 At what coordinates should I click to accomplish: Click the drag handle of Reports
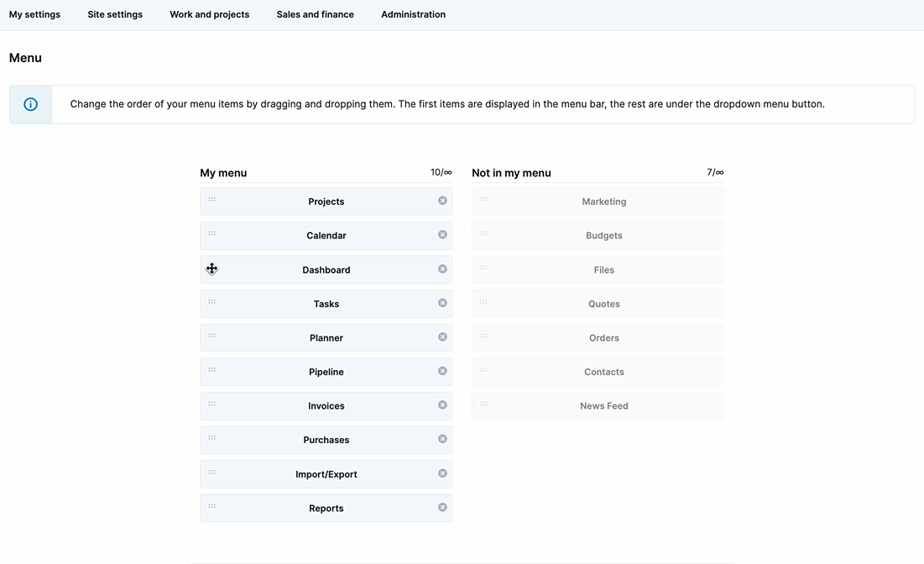(211, 506)
